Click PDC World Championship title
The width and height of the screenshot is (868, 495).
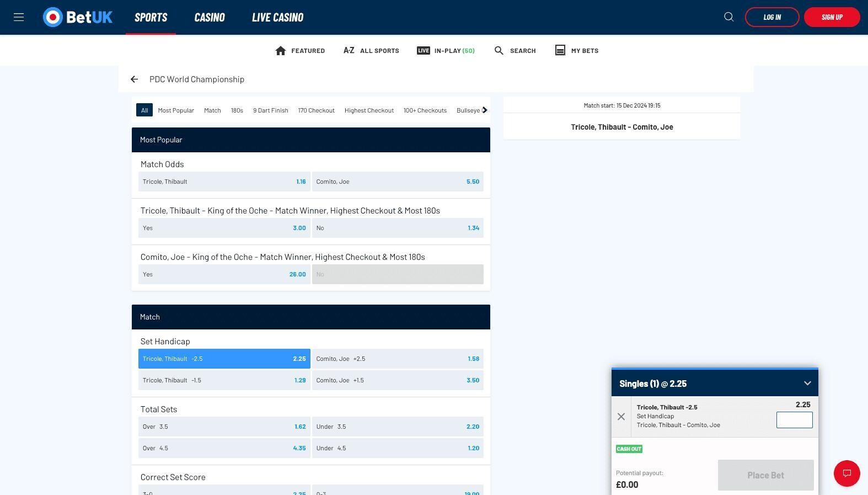[197, 79]
